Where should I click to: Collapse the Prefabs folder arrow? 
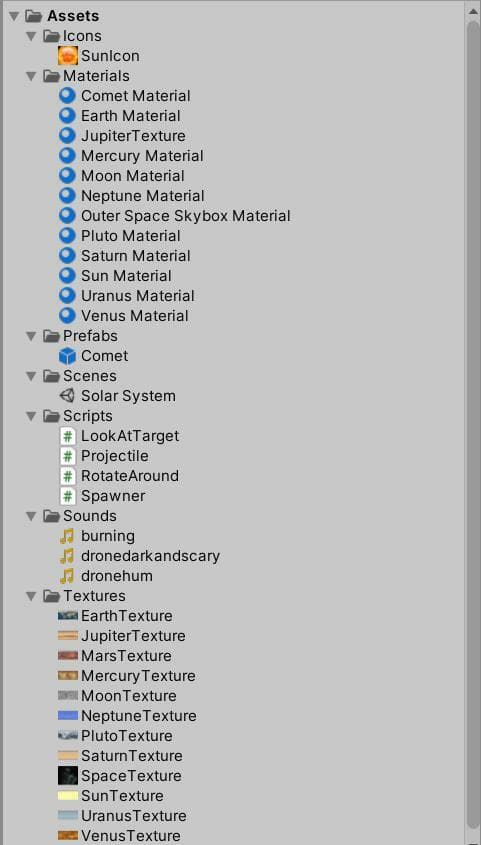31,336
